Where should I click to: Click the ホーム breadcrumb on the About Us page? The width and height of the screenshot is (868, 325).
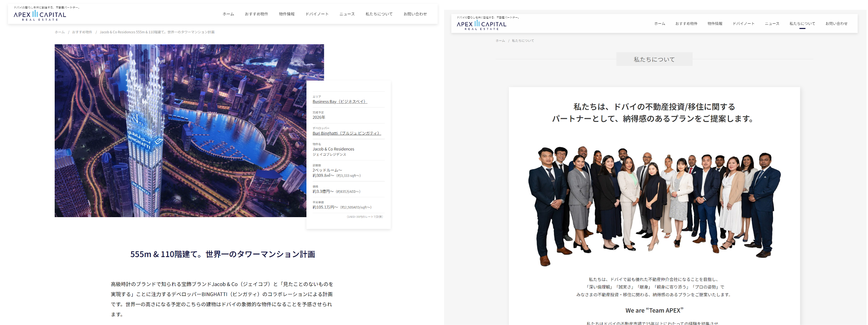tap(500, 41)
